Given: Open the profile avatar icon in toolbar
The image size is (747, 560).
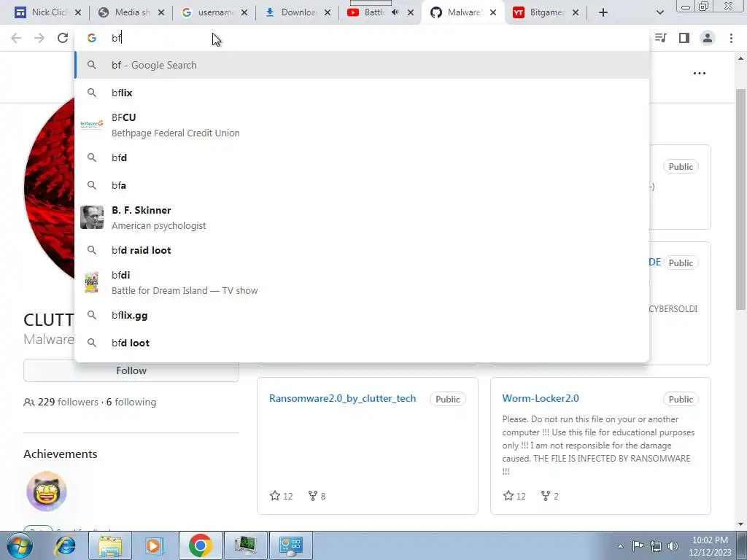Looking at the screenshot, I should point(708,38).
